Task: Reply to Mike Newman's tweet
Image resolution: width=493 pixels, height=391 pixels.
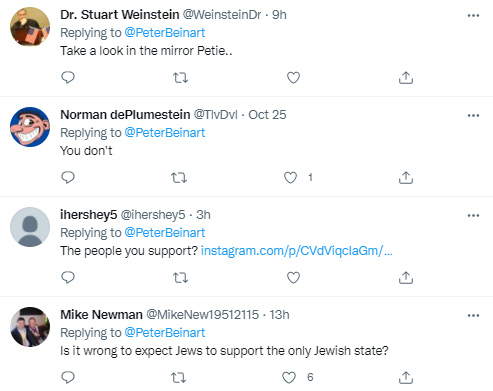Action: 68,377
